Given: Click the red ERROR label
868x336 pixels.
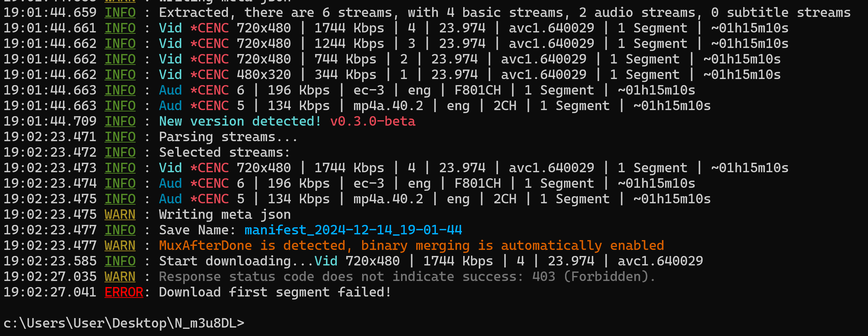Looking at the screenshot, I should coord(124,292).
